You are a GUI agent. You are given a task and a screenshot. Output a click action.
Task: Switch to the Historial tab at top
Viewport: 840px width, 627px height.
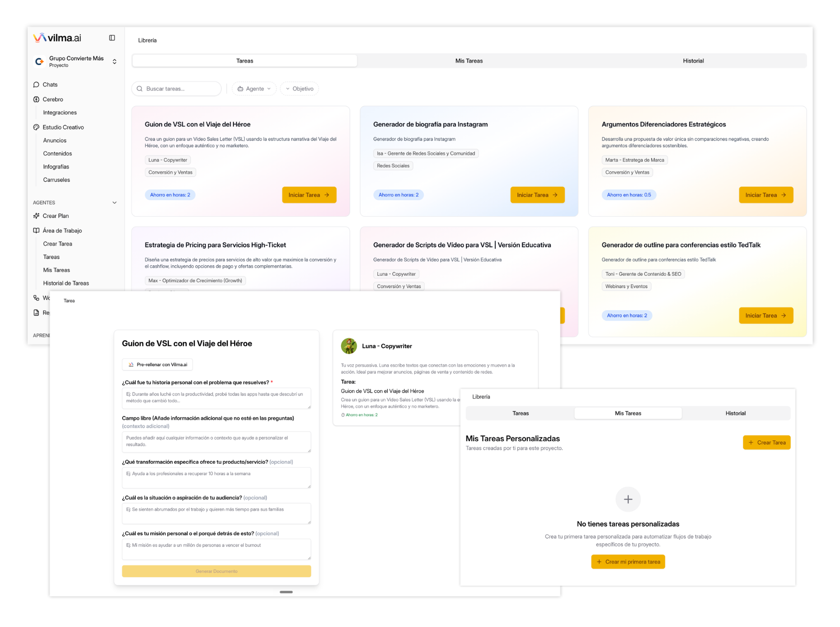click(693, 61)
